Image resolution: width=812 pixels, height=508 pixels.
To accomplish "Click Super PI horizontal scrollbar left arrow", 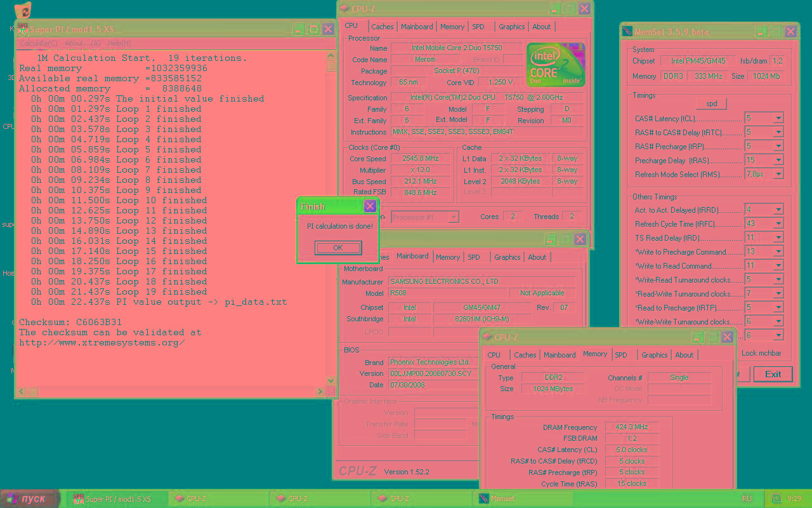I will 22,392.
